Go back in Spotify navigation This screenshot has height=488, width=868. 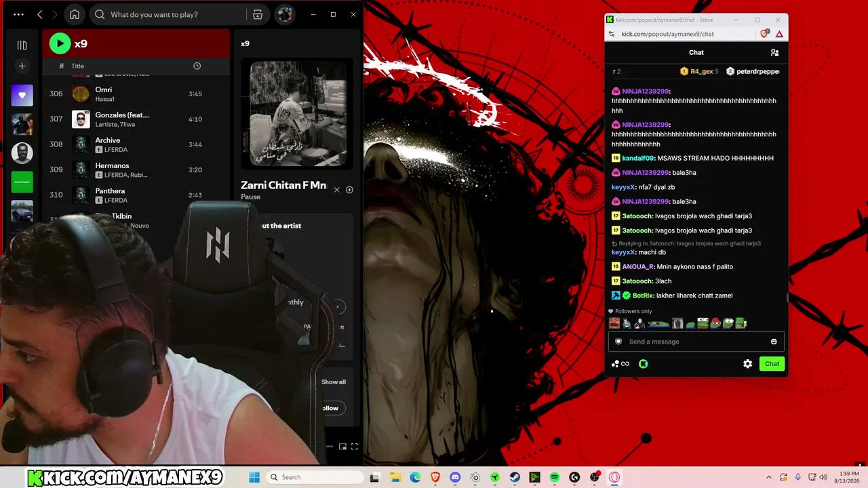pos(40,14)
